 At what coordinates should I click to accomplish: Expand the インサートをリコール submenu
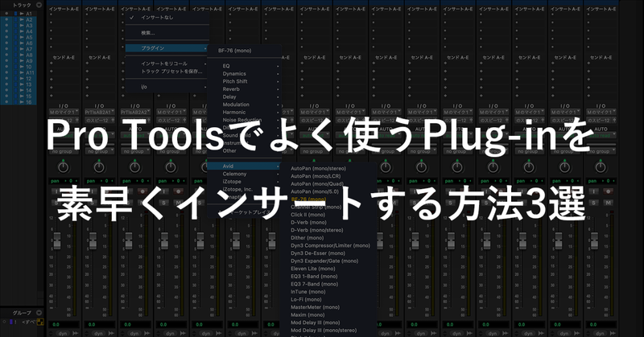[x=167, y=64]
